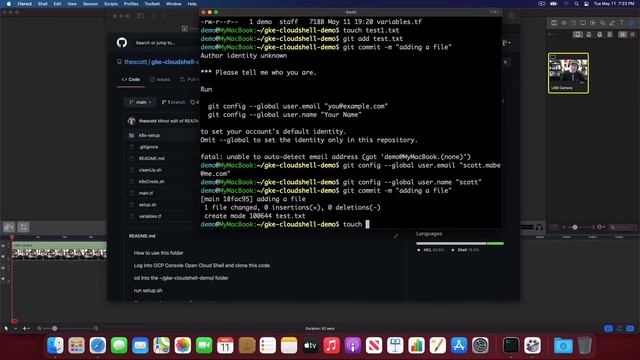Open the Toolbelt menu

click(x=152, y=4)
